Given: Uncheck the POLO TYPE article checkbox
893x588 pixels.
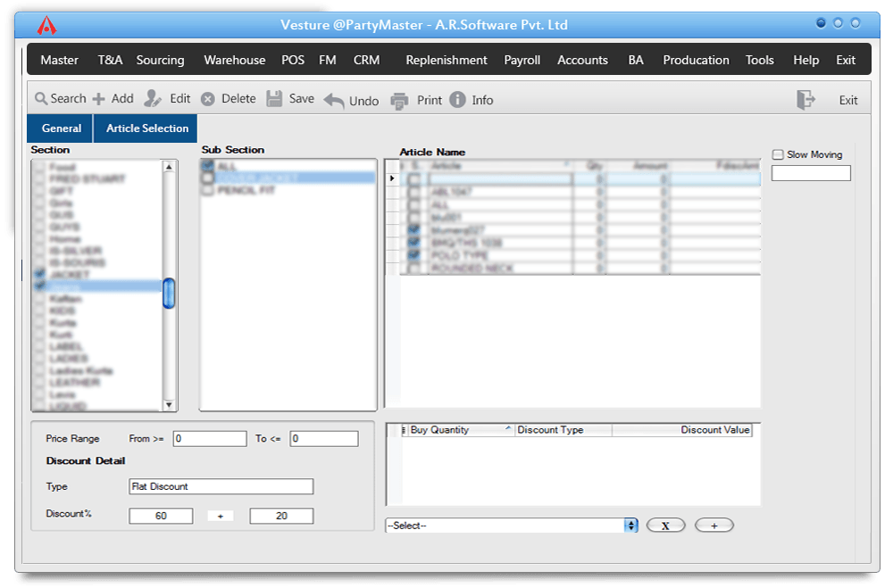Looking at the screenshot, I should pos(414,255).
